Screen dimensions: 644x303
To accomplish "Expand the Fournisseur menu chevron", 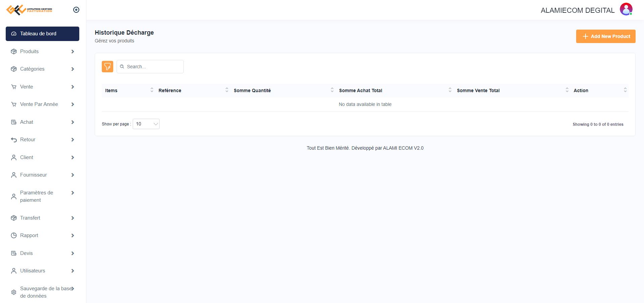I will [73, 175].
